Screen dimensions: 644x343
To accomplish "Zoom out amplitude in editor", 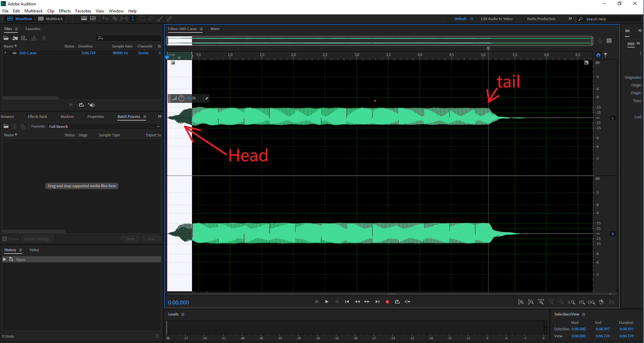I will tap(531, 302).
